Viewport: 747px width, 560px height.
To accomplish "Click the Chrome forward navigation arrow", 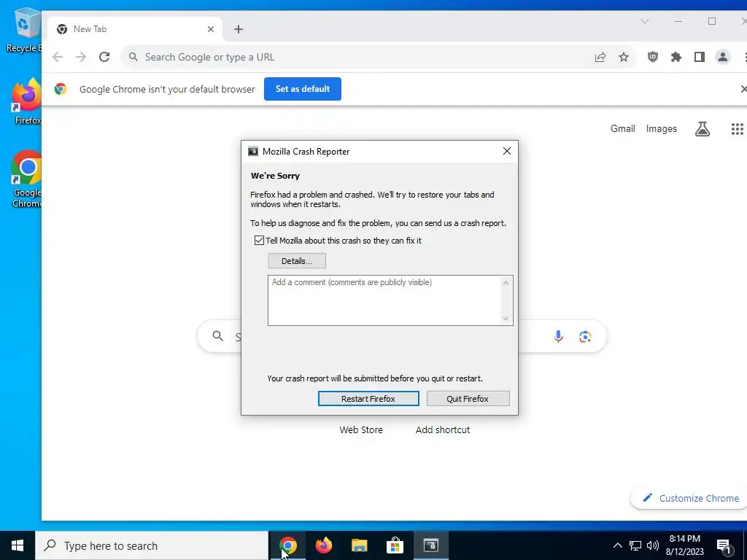I will tap(81, 57).
